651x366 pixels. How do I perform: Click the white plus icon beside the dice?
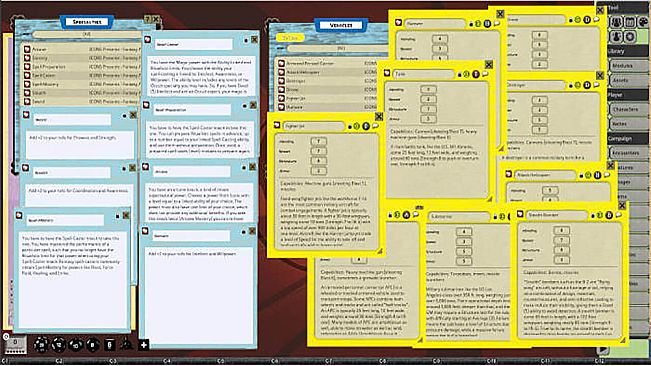(x=144, y=344)
